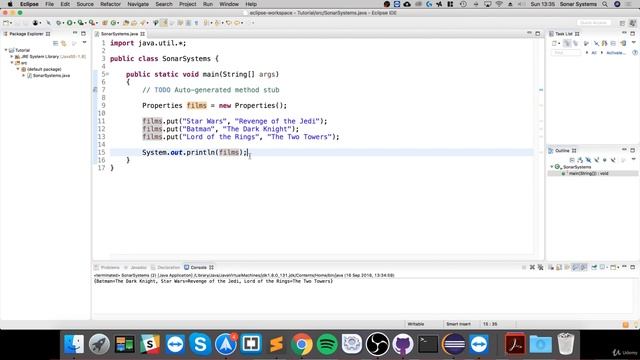
Task: Collapse the Tutorial project node
Action: [6, 50]
